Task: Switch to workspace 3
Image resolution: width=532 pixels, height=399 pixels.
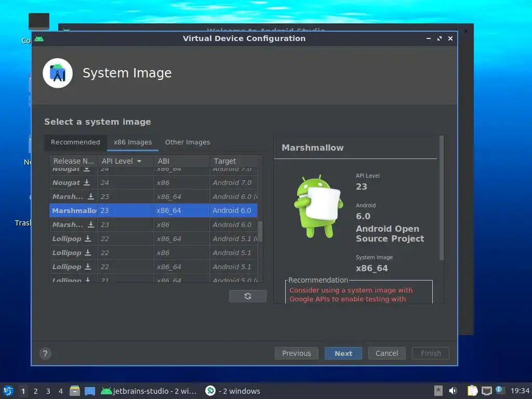Action: (48, 391)
